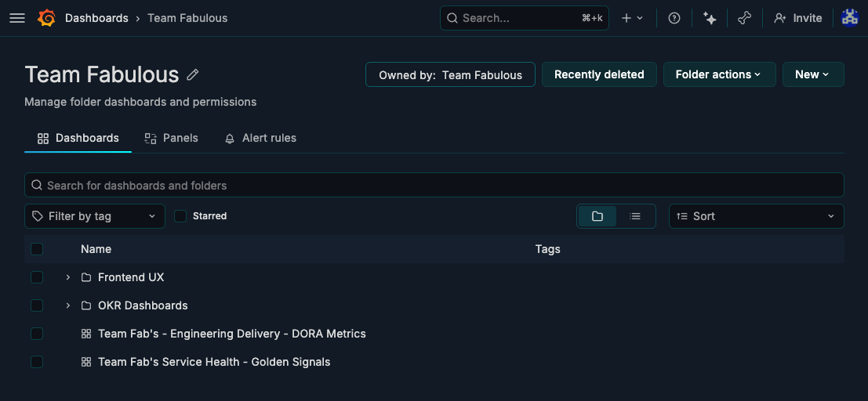Click the Recently deleted button
This screenshot has width=868, height=401.
coord(599,74)
